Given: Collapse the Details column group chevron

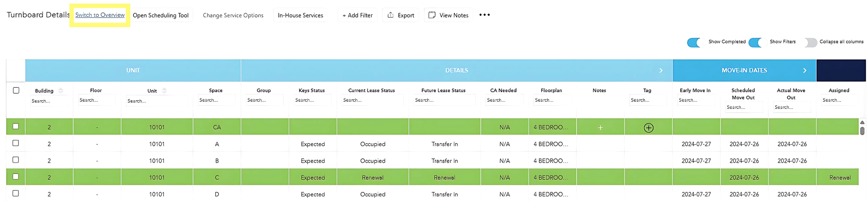Looking at the screenshot, I should [661, 70].
